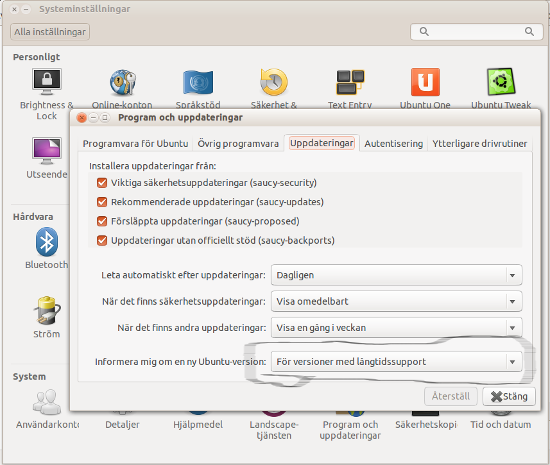Switch to Ytterligare drivrutiner tab
Image resolution: width=550 pixels, height=465 pixels.
[x=479, y=144]
